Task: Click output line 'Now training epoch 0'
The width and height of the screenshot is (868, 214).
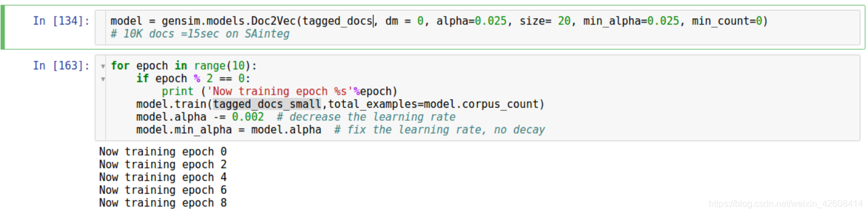Action: pos(163,152)
